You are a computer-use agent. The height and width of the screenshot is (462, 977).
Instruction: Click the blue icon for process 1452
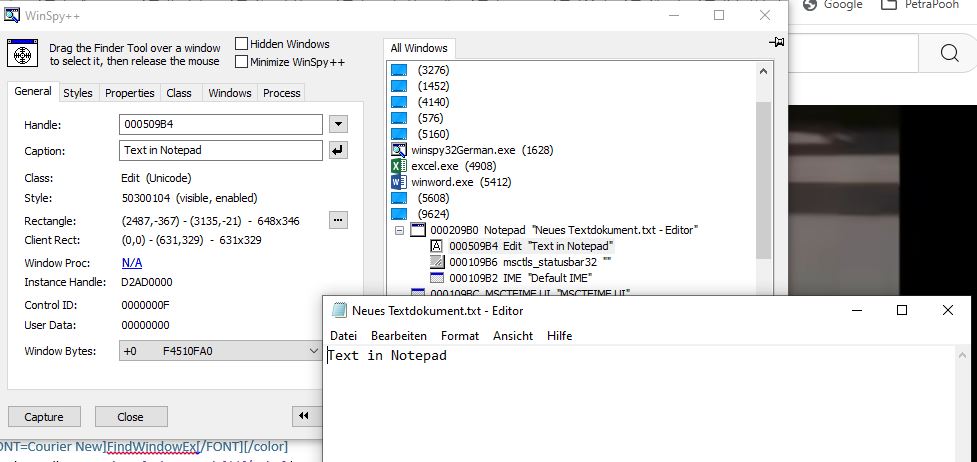click(399, 86)
